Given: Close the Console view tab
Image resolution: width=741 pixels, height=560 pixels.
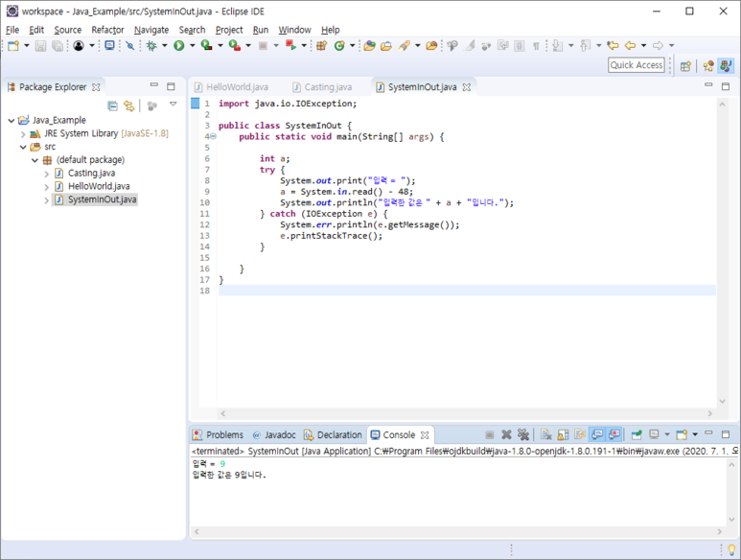Looking at the screenshot, I should (x=425, y=435).
